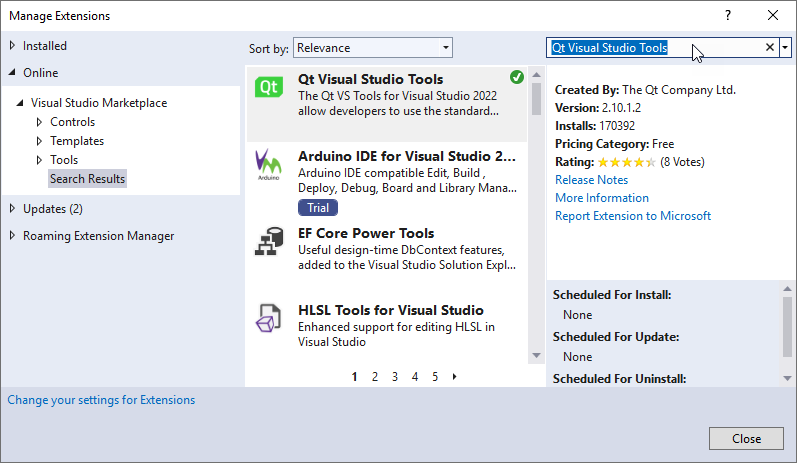This screenshot has width=797, height=463.
Task: Click Scheduled For Install heading
Action: [612, 295]
